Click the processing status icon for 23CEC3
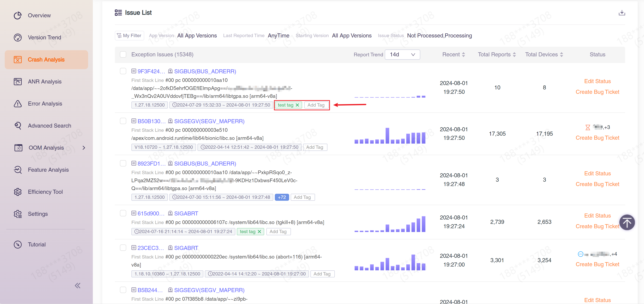The image size is (644, 304). point(581,254)
